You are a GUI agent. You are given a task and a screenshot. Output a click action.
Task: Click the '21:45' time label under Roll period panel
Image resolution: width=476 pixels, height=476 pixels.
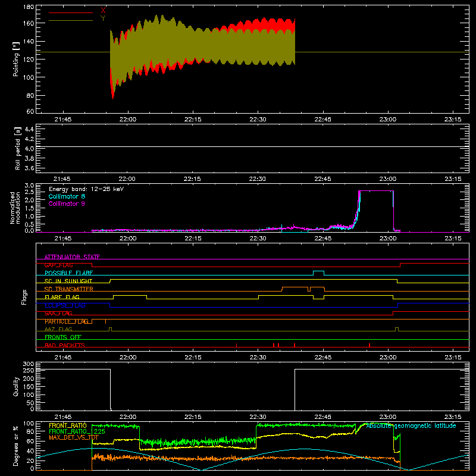click(62, 179)
